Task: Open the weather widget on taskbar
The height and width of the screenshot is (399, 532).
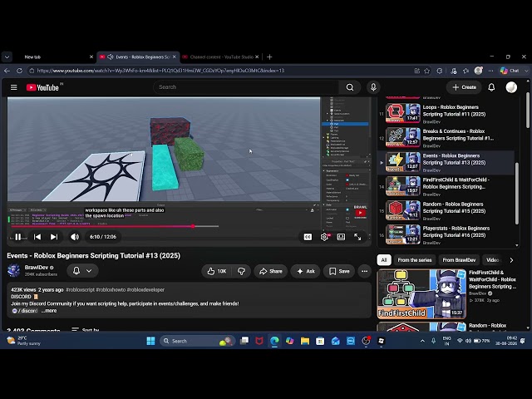Action: (23, 341)
